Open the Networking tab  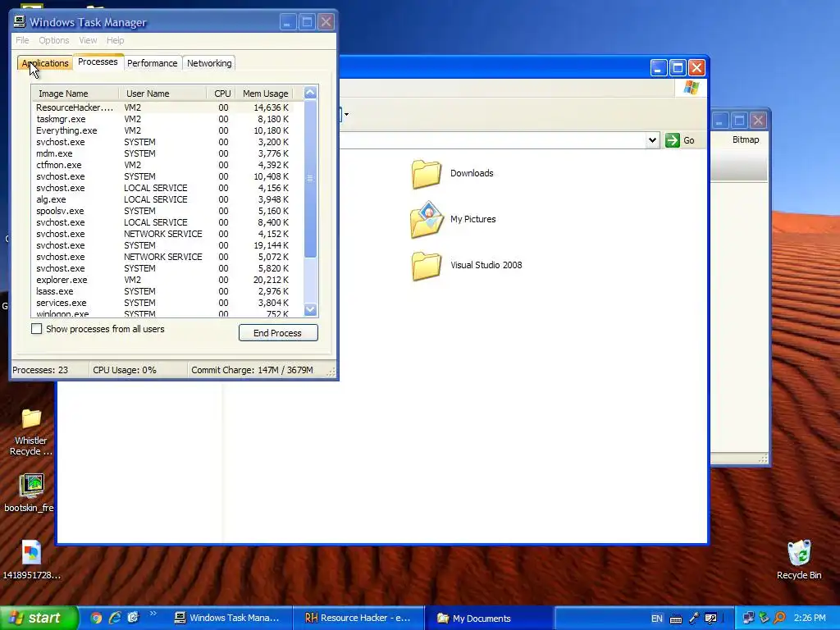(209, 63)
